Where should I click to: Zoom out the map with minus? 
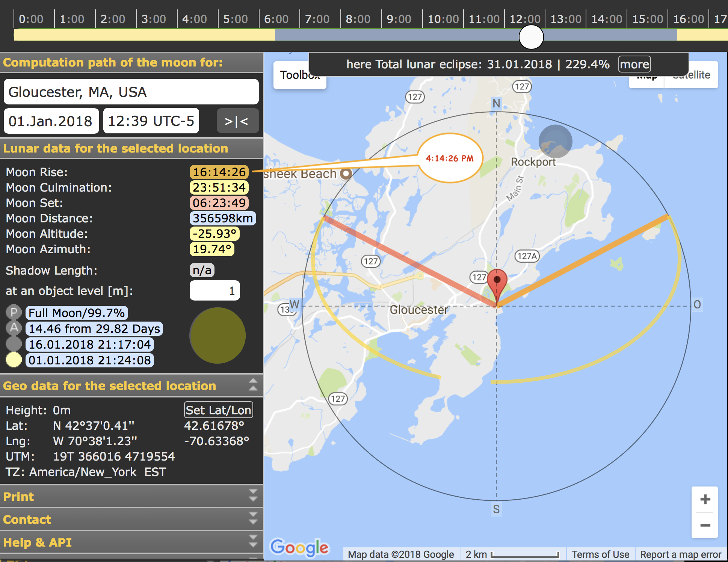(x=705, y=525)
